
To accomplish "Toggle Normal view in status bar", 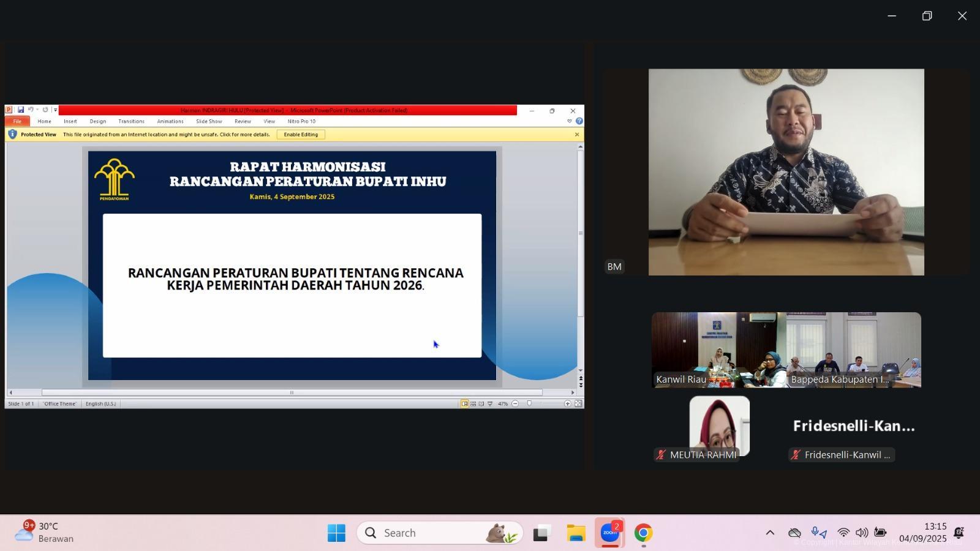I will 464,404.
